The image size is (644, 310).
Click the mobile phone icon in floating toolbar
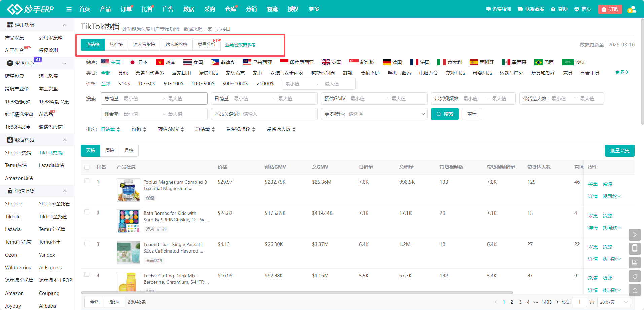click(634, 248)
